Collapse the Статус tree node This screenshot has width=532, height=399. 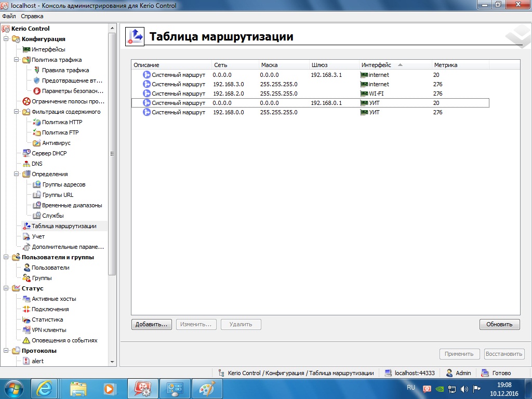[6, 288]
